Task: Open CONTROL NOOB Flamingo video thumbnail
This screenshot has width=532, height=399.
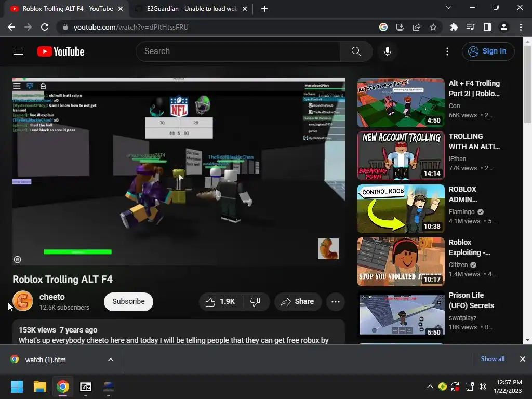Action: click(x=401, y=209)
